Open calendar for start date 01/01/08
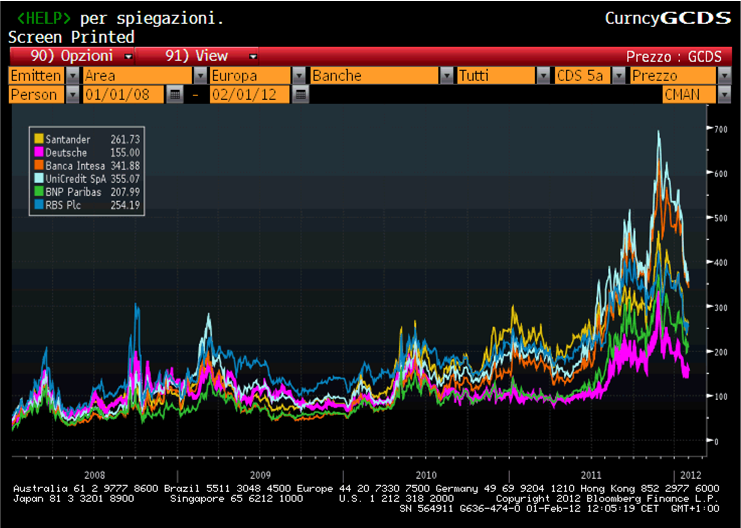 pyautogui.click(x=175, y=95)
